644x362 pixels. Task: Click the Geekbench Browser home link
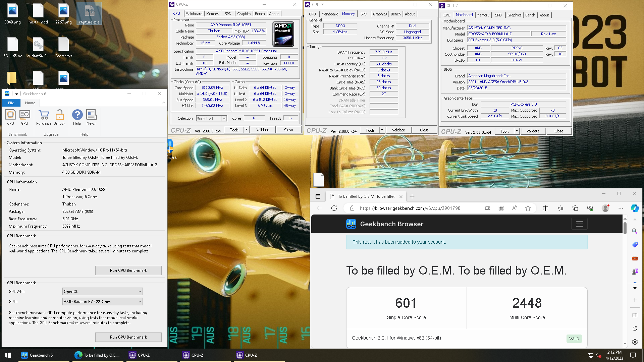pyautogui.click(x=385, y=224)
